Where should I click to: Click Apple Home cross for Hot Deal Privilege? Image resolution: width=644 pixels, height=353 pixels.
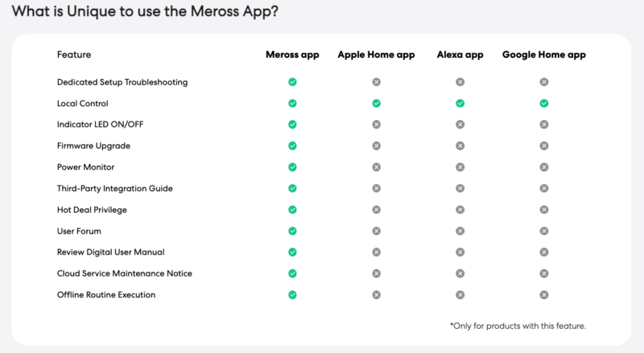(376, 210)
